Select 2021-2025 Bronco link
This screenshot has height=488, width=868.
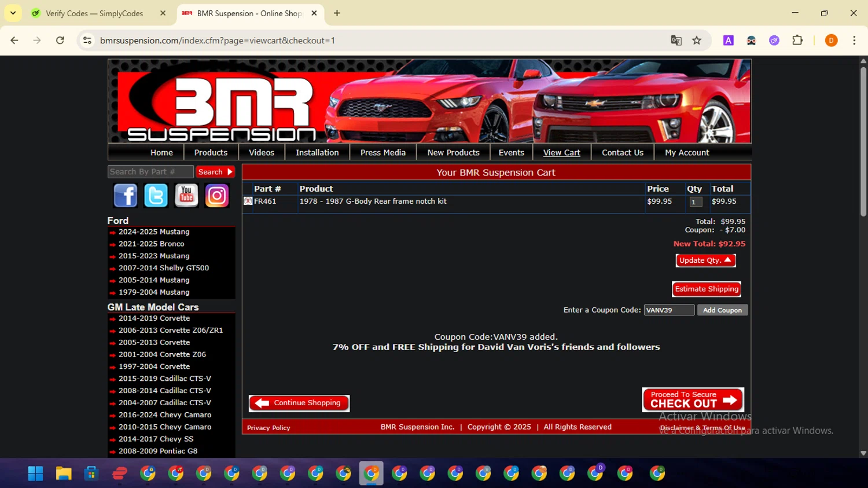(151, 244)
